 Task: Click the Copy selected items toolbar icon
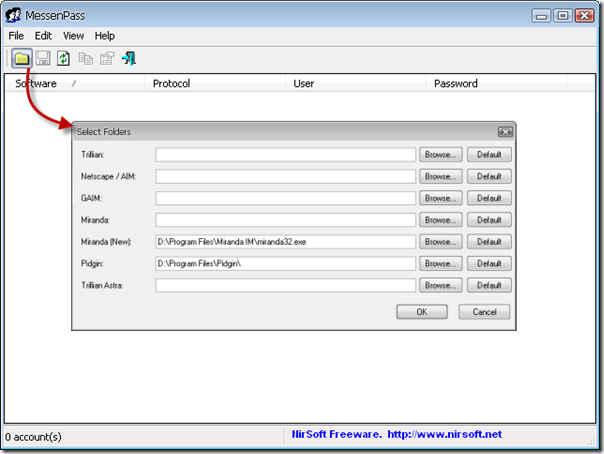[x=86, y=59]
